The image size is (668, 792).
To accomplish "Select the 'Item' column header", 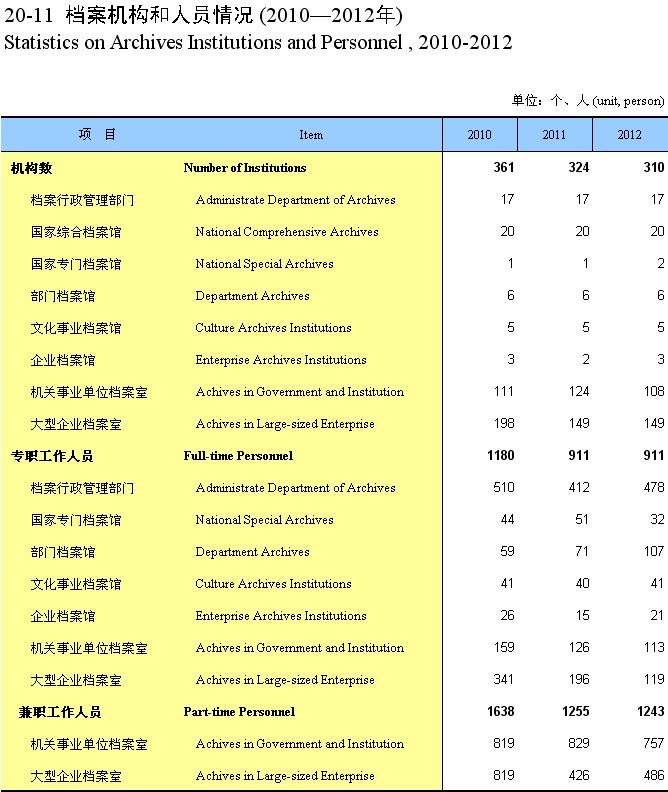I will [x=311, y=135].
